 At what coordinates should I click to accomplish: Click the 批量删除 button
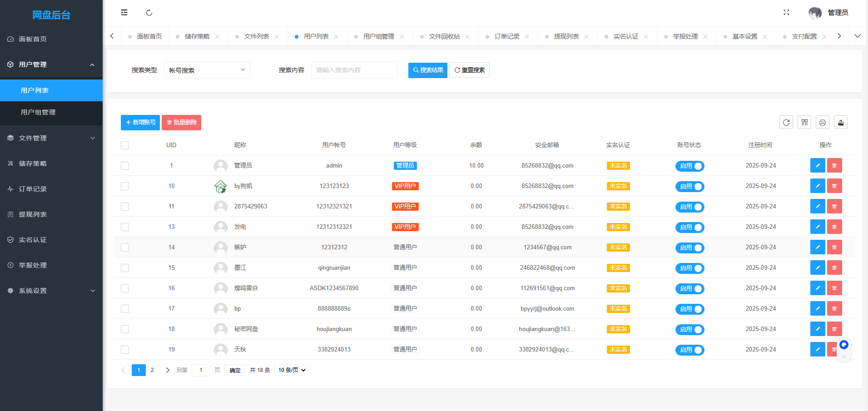point(181,122)
